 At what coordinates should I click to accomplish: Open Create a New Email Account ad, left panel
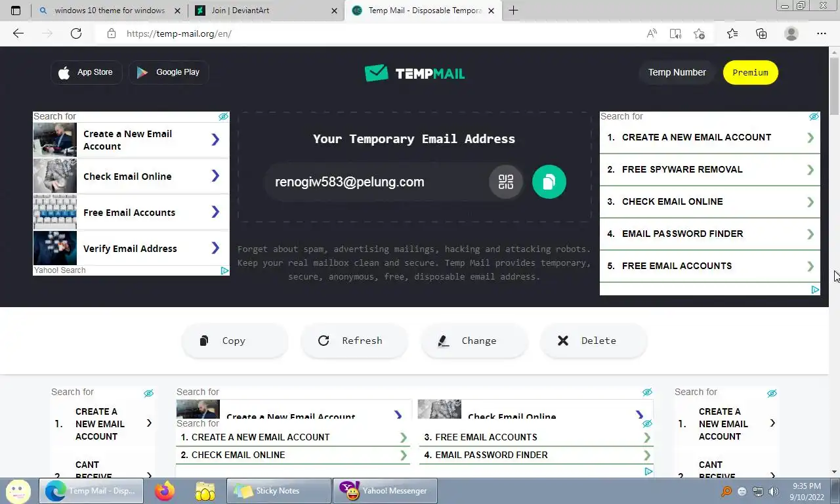131,140
